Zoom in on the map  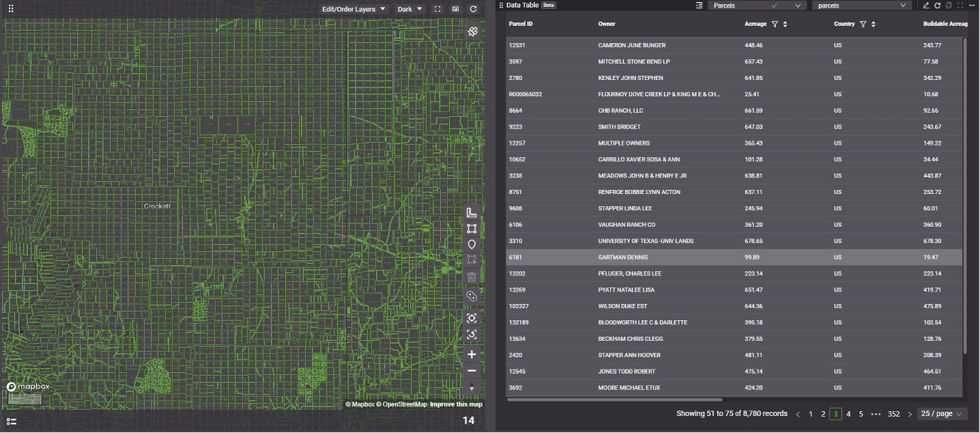(x=472, y=354)
